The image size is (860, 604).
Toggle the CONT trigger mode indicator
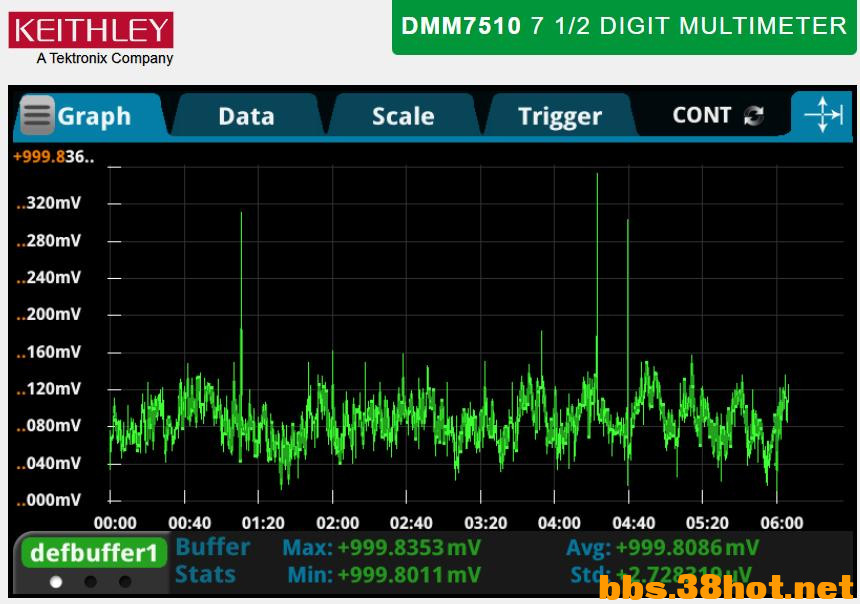(x=702, y=115)
